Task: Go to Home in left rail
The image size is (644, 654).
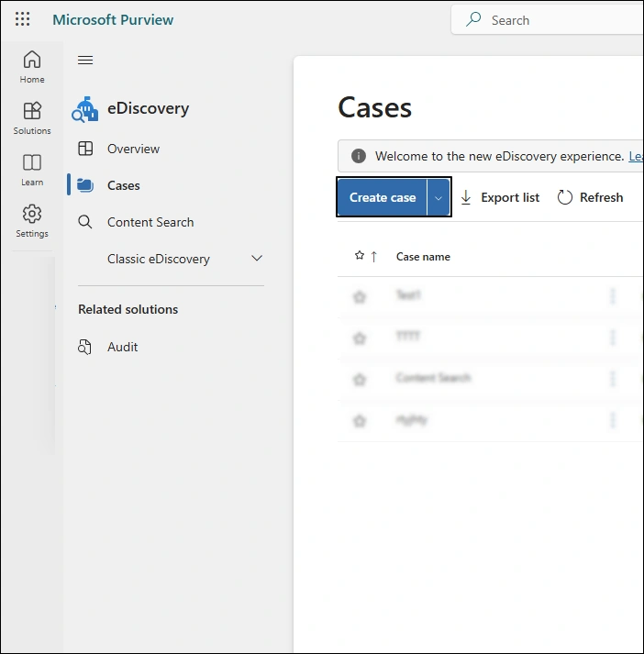Action: 32,67
